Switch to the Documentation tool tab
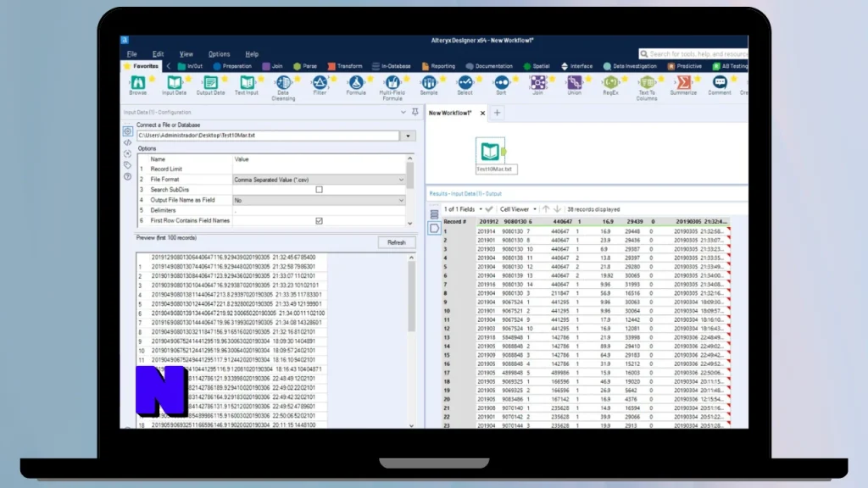The image size is (868, 488). [489, 66]
